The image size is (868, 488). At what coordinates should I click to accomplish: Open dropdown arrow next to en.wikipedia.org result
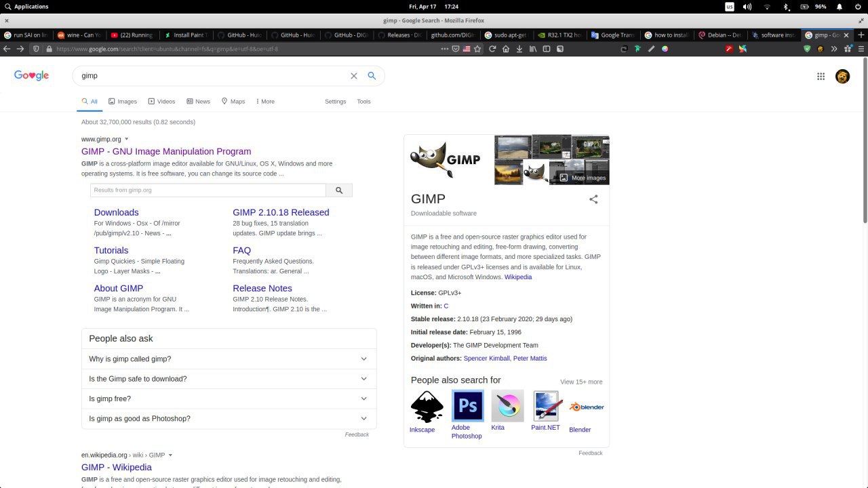coord(170,455)
